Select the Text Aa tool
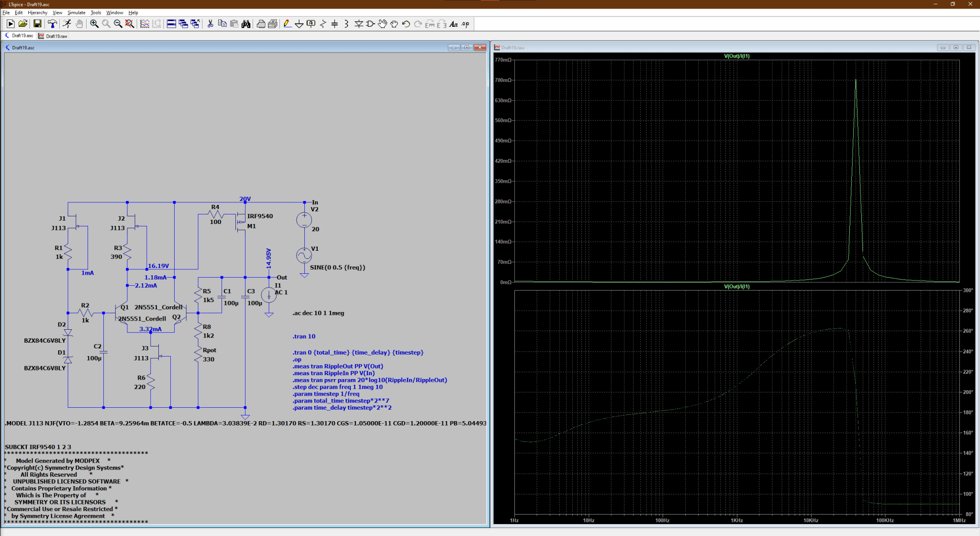Viewport: 980px width, 536px height. click(x=454, y=24)
